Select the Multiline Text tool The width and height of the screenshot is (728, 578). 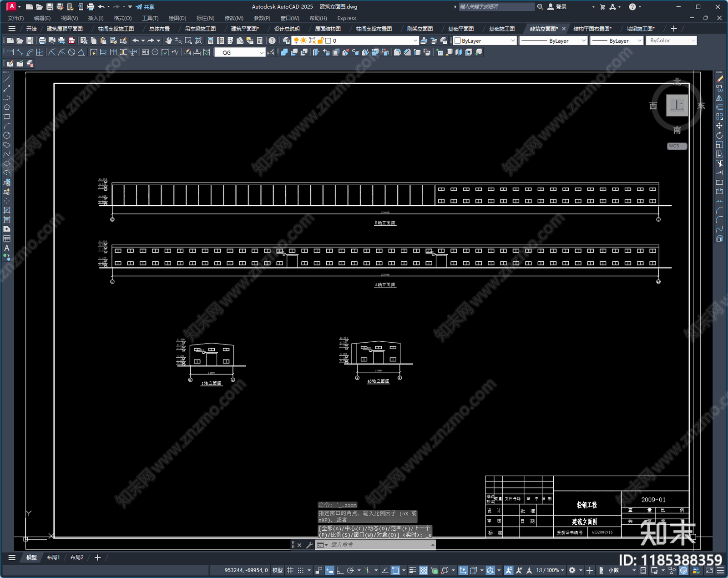pos(7,248)
